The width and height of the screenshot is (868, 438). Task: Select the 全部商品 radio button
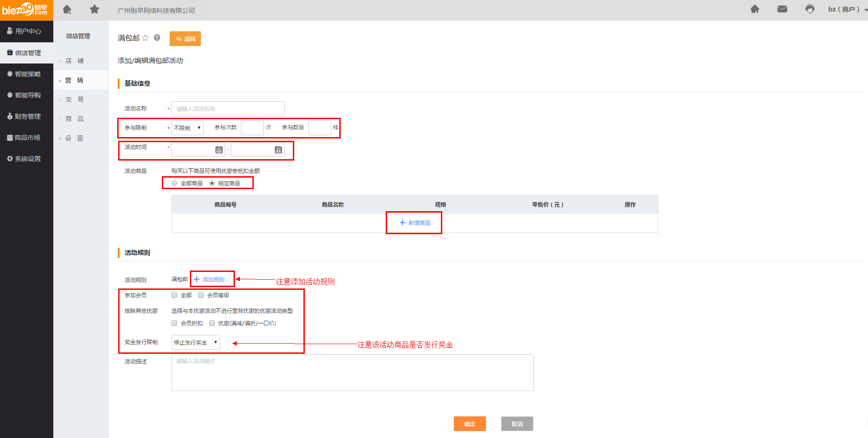point(174,183)
